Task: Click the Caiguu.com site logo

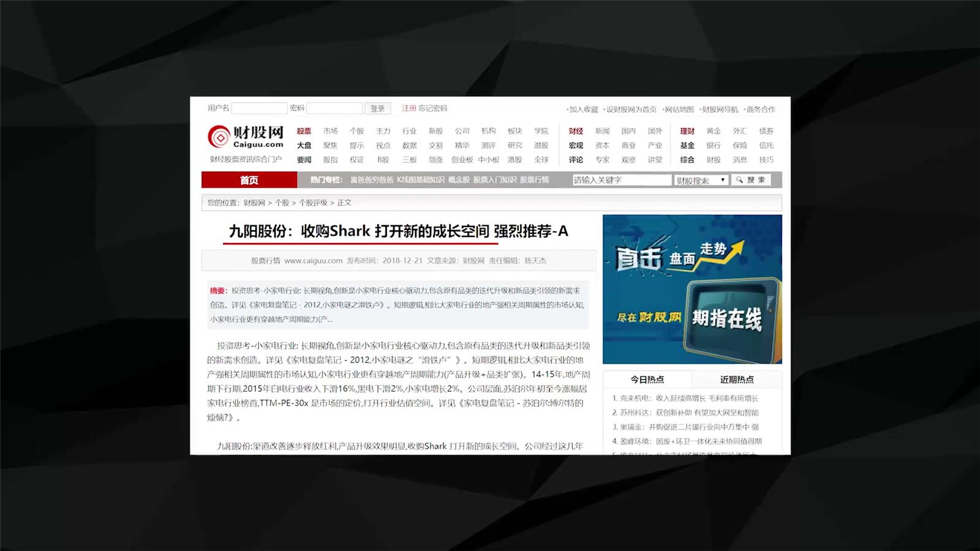Action: coord(244,136)
